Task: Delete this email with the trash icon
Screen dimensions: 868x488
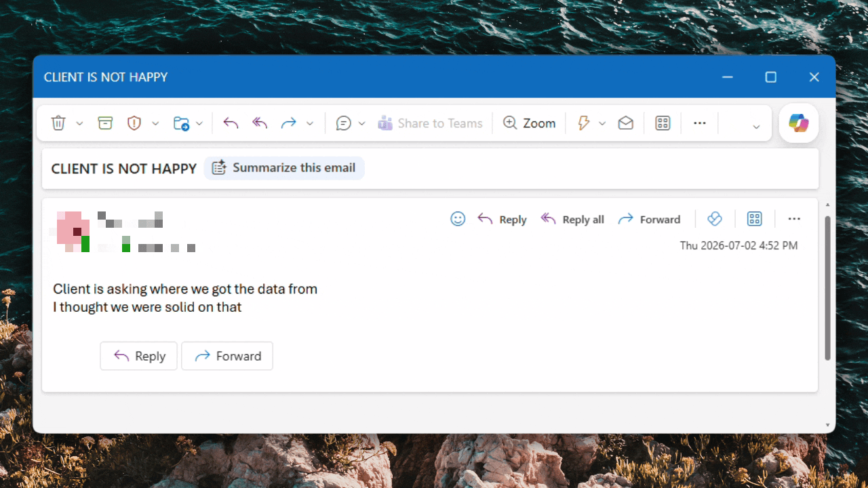Action: coord(59,123)
